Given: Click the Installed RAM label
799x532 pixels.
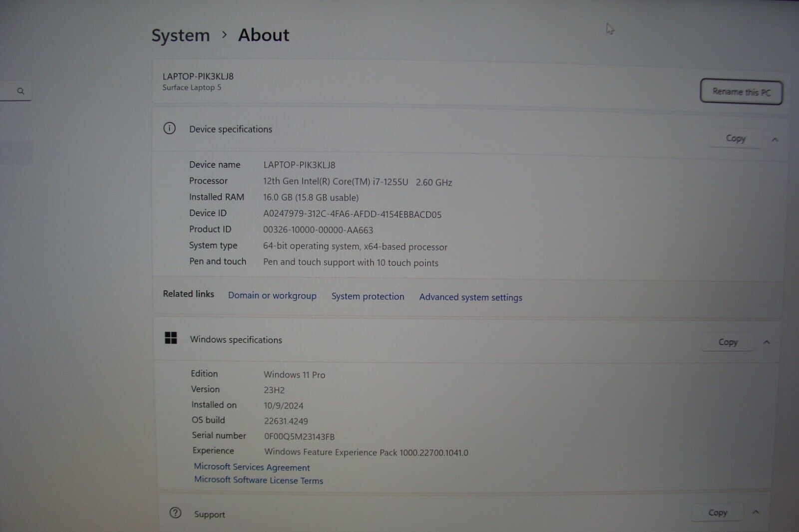Looking at the screenshot, I should pyautogui.click(x=217, y=197).
